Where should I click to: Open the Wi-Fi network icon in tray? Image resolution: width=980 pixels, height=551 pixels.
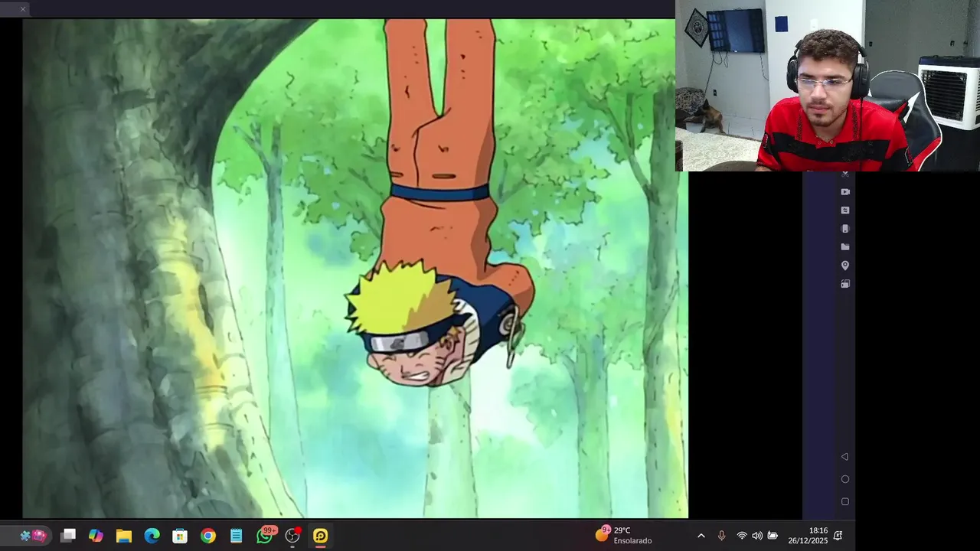point(742,536)
